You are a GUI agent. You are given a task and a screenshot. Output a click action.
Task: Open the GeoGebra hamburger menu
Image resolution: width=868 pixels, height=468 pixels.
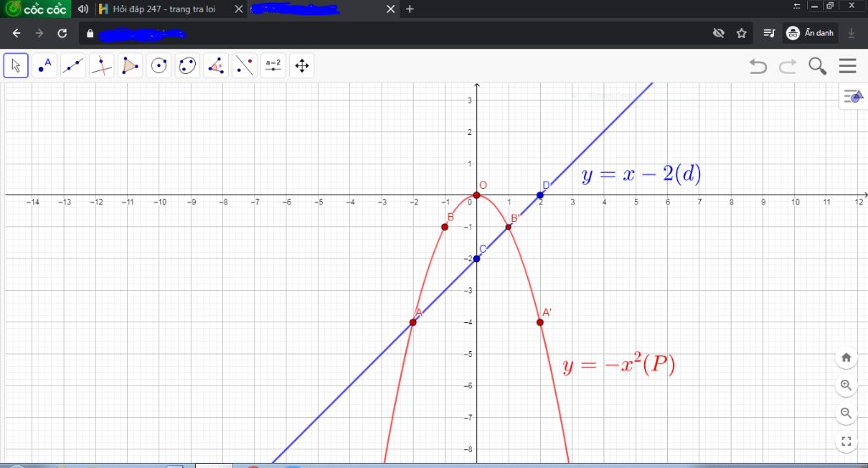tap(848, 66)
